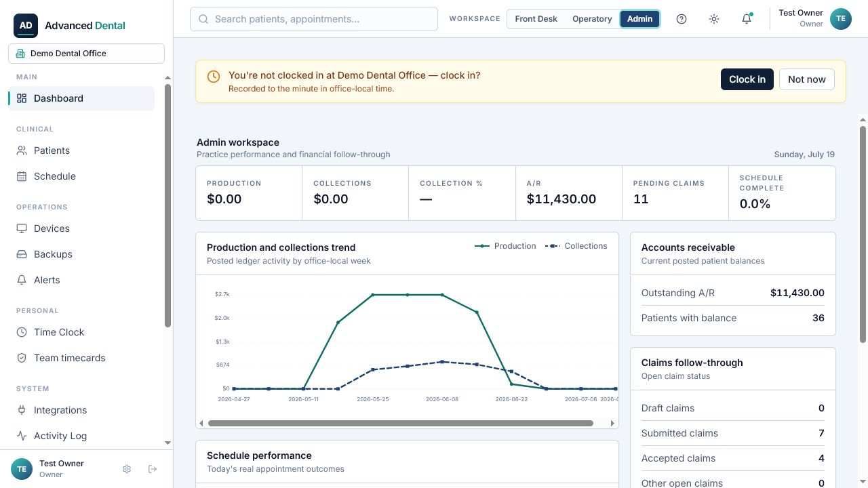Click the Backups drive icon

[x=22, y=254]
